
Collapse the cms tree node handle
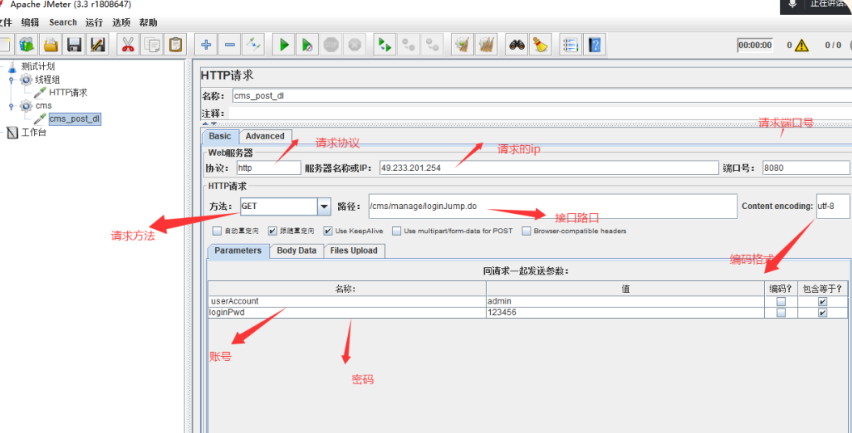pos(11,105)
